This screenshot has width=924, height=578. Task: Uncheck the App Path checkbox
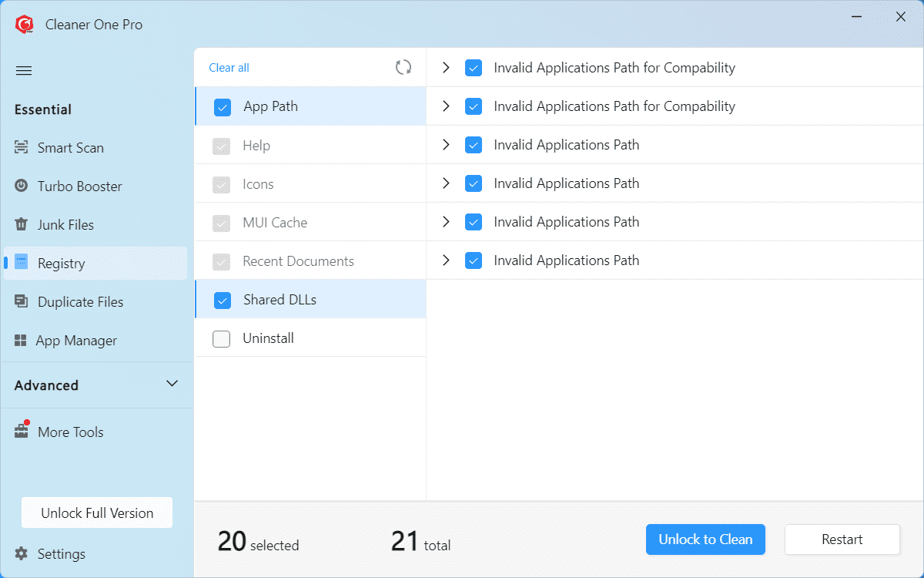pyautogui.click(x=223, y=107)
